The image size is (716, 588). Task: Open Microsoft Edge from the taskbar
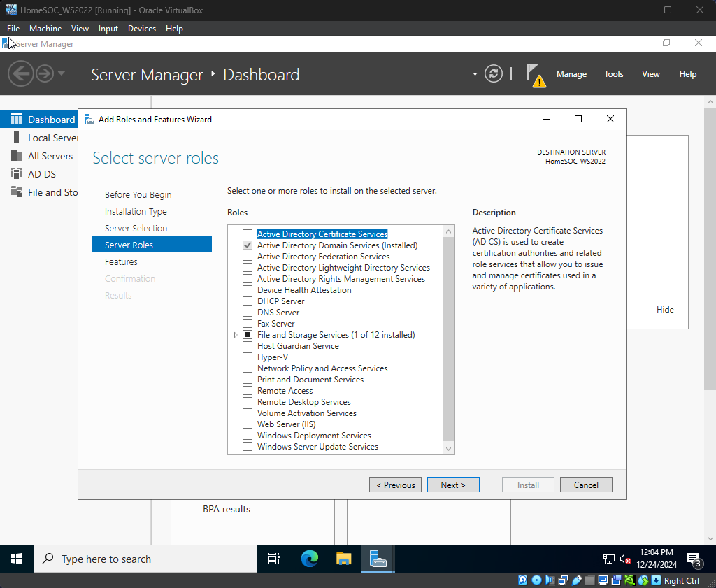309,559
